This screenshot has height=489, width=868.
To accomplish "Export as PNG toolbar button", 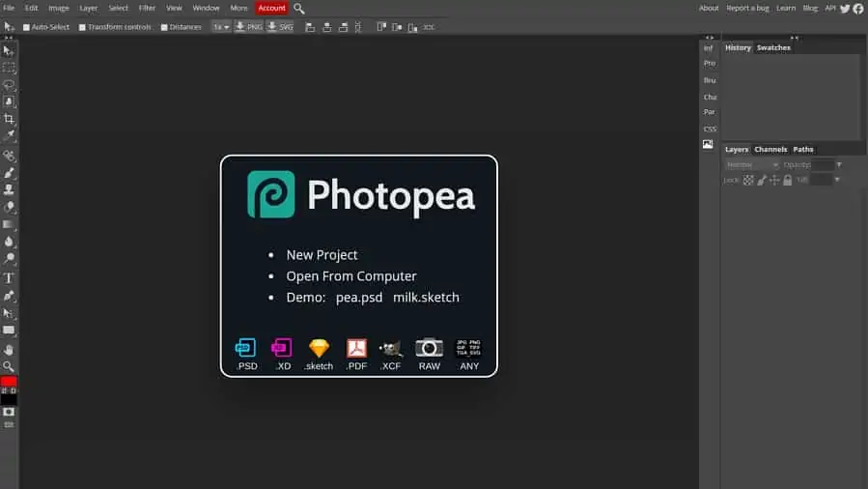I will [x=248, y=27].
